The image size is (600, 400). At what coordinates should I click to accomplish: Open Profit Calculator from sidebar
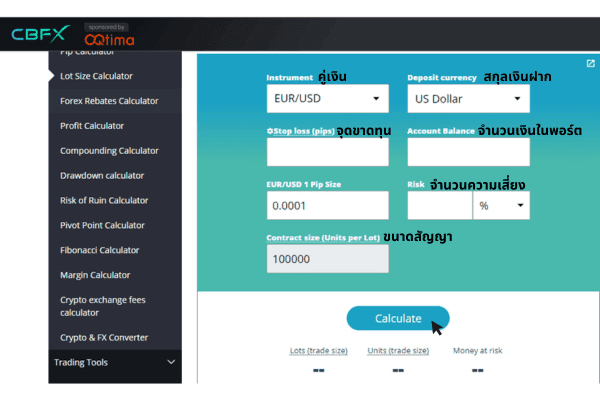(92, 126)
